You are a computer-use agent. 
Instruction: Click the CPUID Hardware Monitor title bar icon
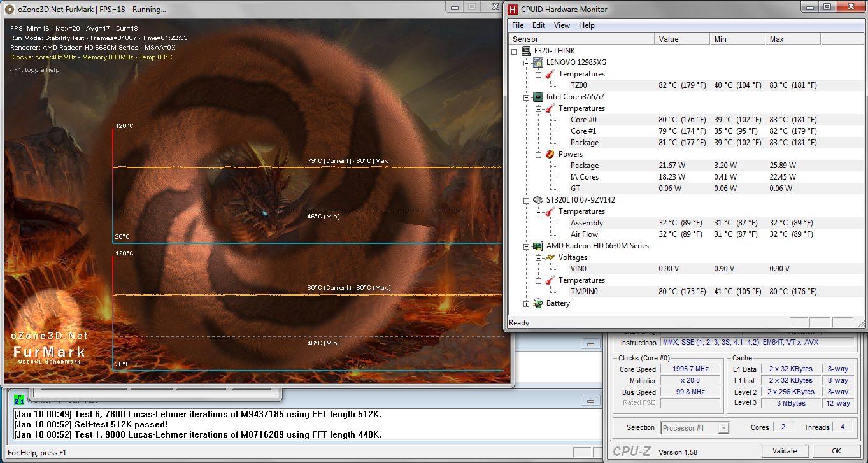(x=513, y=9)
